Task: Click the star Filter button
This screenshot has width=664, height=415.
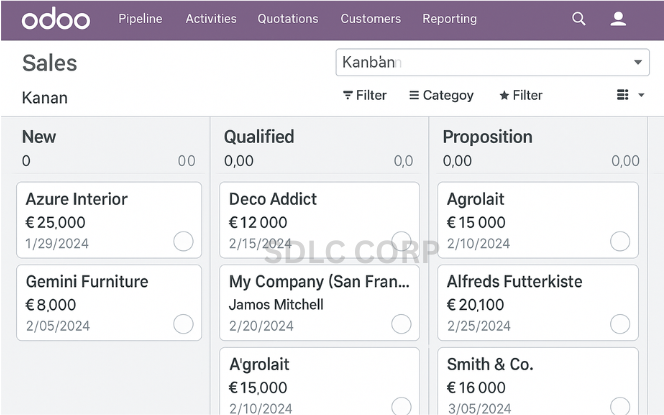Action: tap(521, 95)
